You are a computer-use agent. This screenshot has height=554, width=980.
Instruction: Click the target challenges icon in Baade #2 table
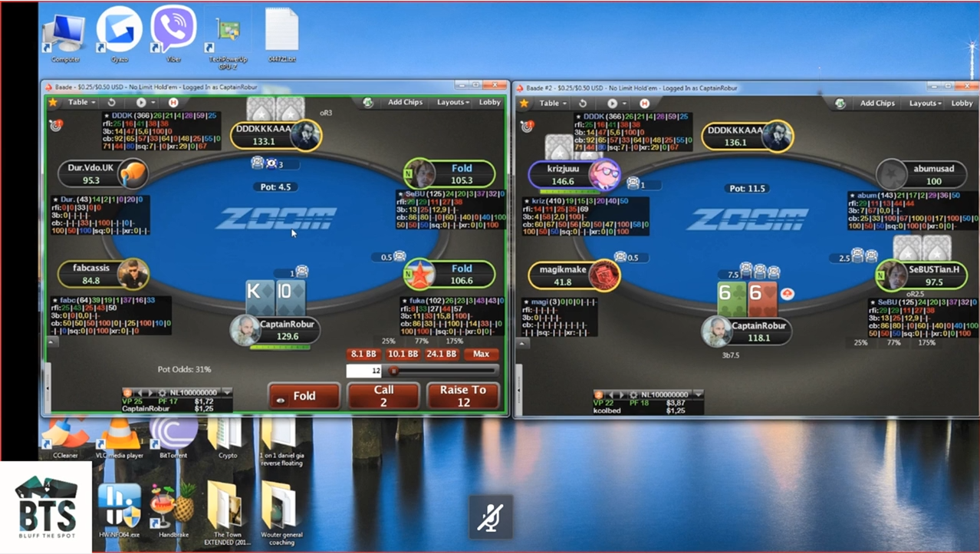[528, 125]
